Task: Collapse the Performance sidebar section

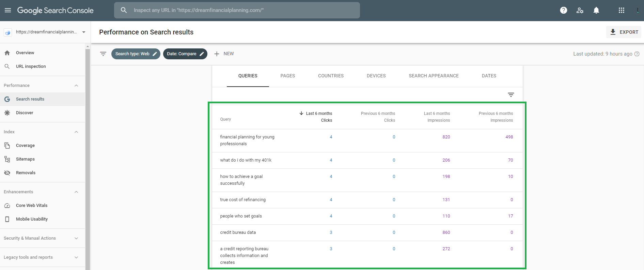Action: click(76, 86)
